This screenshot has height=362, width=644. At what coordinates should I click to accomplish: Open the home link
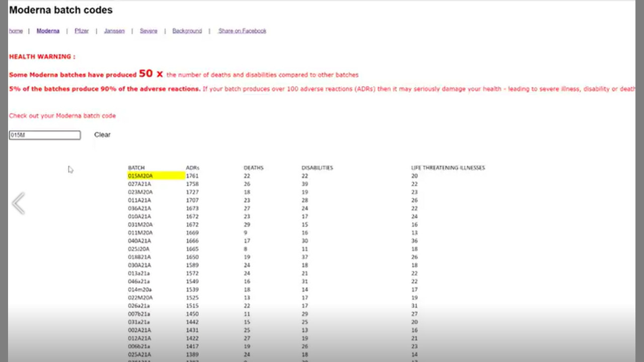pyautogui.click(x=16, y=31)
